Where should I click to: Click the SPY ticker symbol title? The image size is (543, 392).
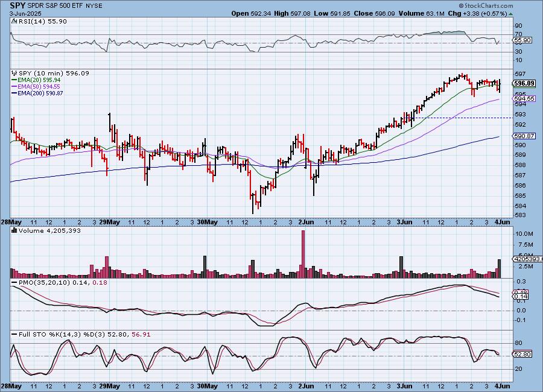tap(17, 5)
